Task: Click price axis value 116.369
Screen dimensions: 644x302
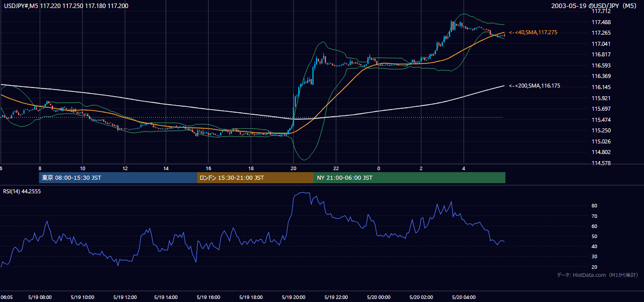Action: (601, 76)
